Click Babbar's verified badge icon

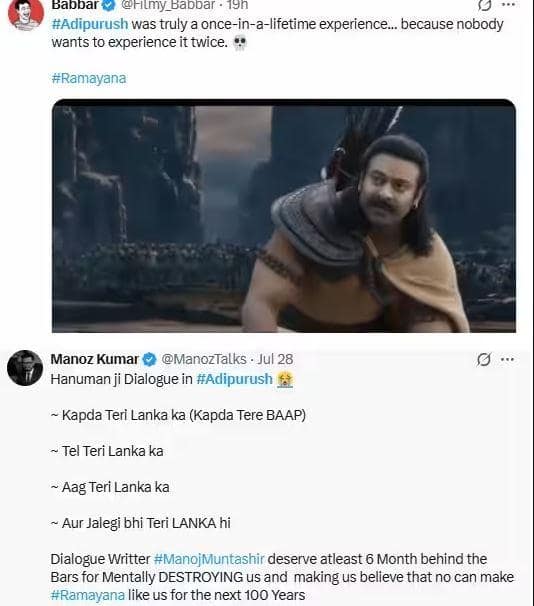[x=109, y=5]
